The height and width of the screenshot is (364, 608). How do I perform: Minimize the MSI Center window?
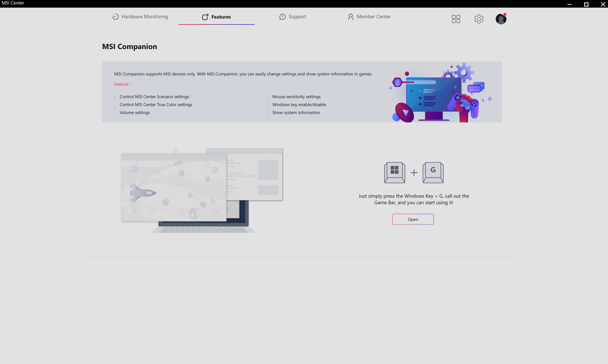(570, 4)
